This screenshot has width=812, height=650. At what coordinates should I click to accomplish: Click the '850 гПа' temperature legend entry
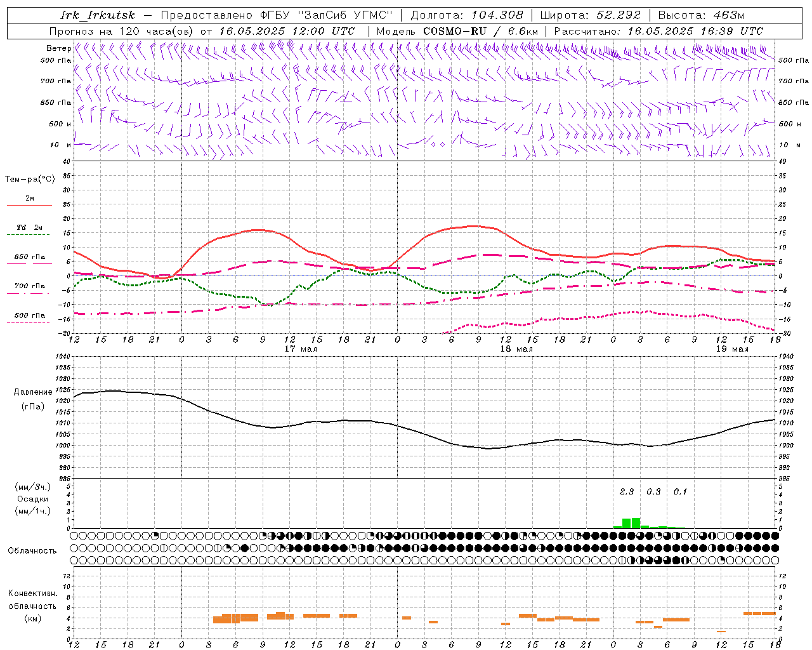click(30, 257)
